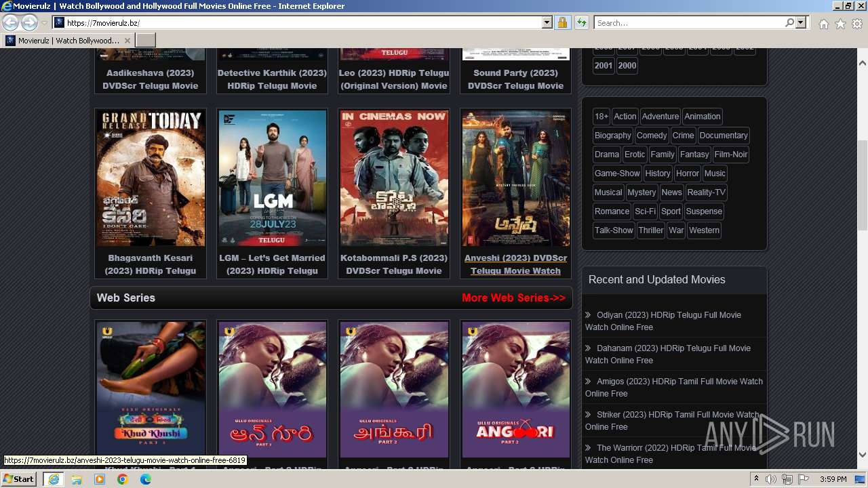Expand the search provider dropdown
The width and height of the screenshot is (868, 488).
tap(801, 23)
